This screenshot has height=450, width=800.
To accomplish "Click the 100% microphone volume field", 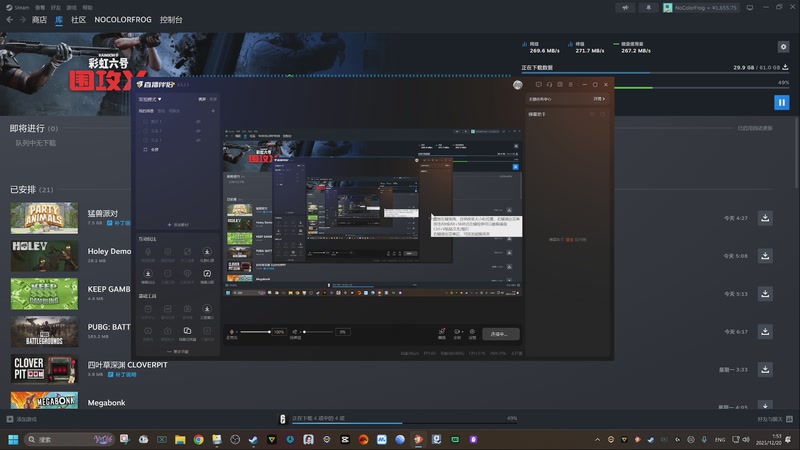I will coord(279,332).
